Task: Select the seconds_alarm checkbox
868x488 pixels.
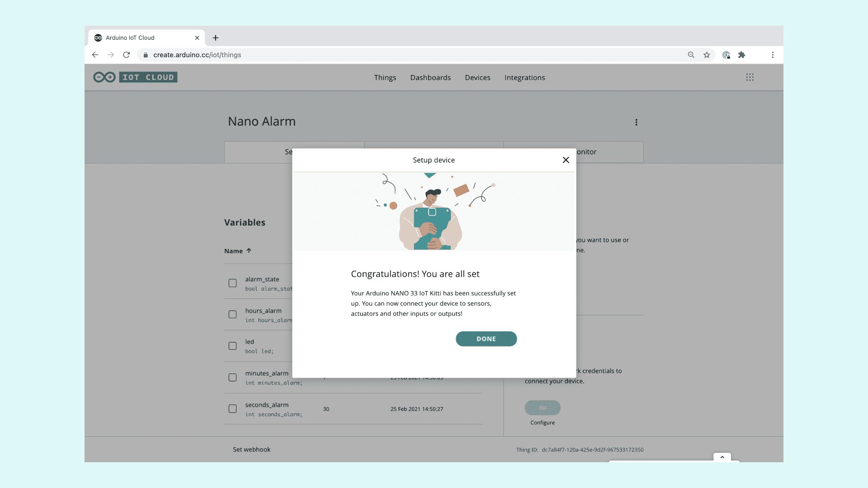Action: click(x=232, y=409)
